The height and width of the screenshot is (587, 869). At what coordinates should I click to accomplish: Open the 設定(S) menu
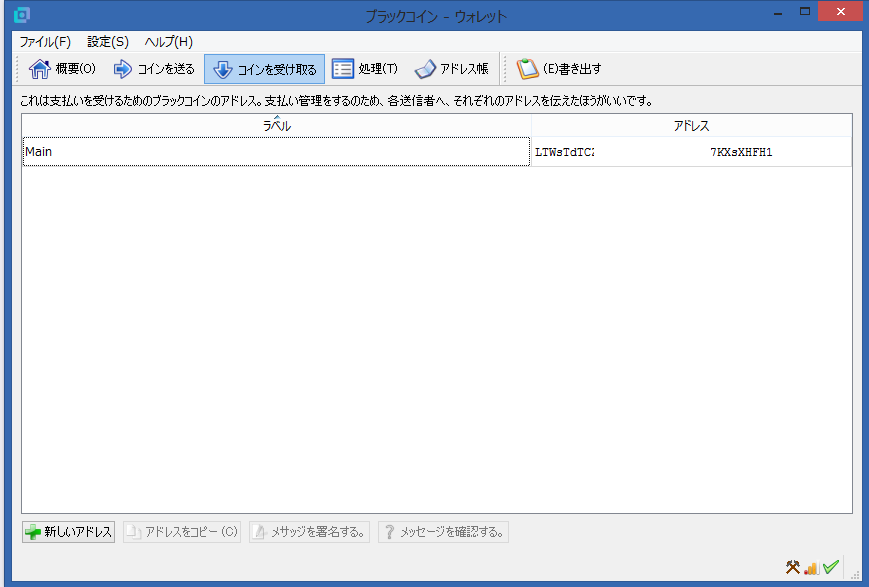click(108, 42)
